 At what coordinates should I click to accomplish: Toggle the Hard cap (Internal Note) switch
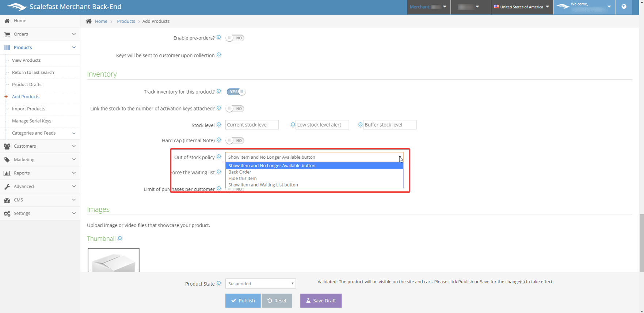[235, 140]
